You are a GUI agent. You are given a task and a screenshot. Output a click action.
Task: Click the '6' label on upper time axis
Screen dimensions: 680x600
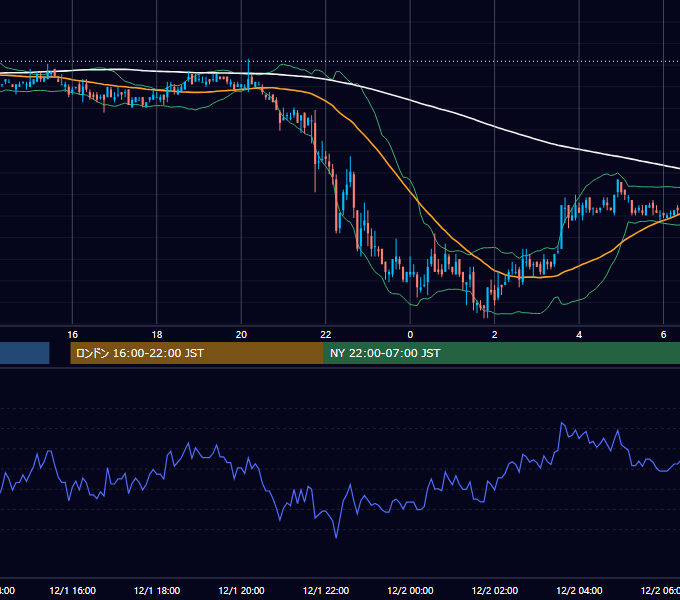coord(663,335)
